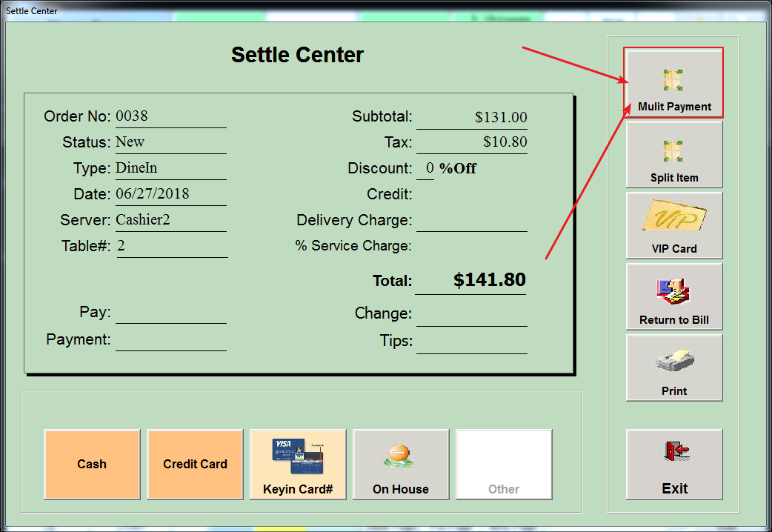Click the status value New
Screen dimensions: 772x532
(130, 142)
